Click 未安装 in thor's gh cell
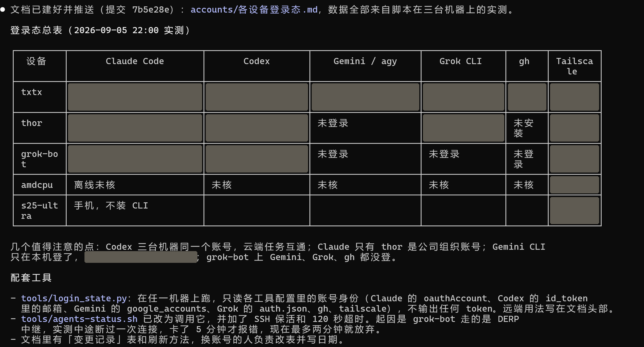This screenshot has width=644, height=347. coord(524,128)
